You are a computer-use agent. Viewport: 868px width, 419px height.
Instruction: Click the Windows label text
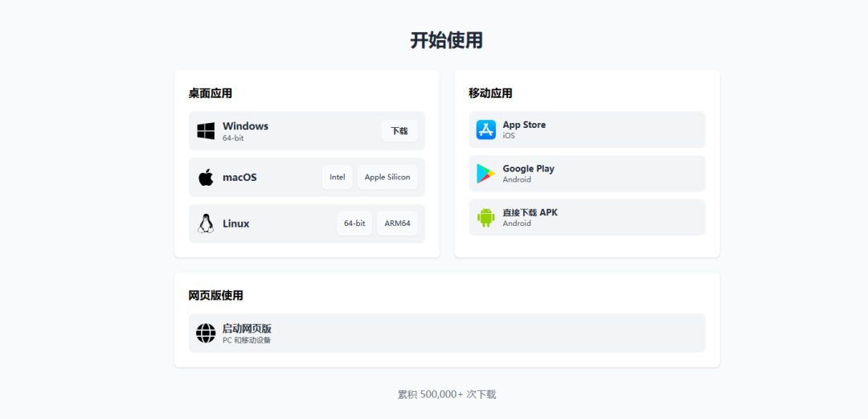[x=245, y=126]
